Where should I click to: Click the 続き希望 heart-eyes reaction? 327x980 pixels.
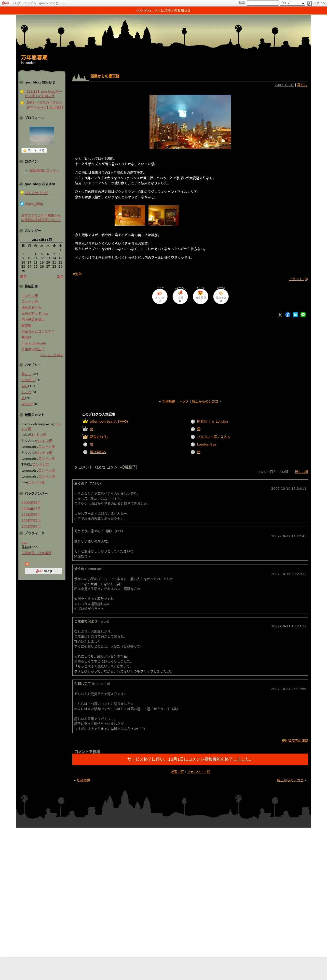pyautogui.click(x=200, y=296)
